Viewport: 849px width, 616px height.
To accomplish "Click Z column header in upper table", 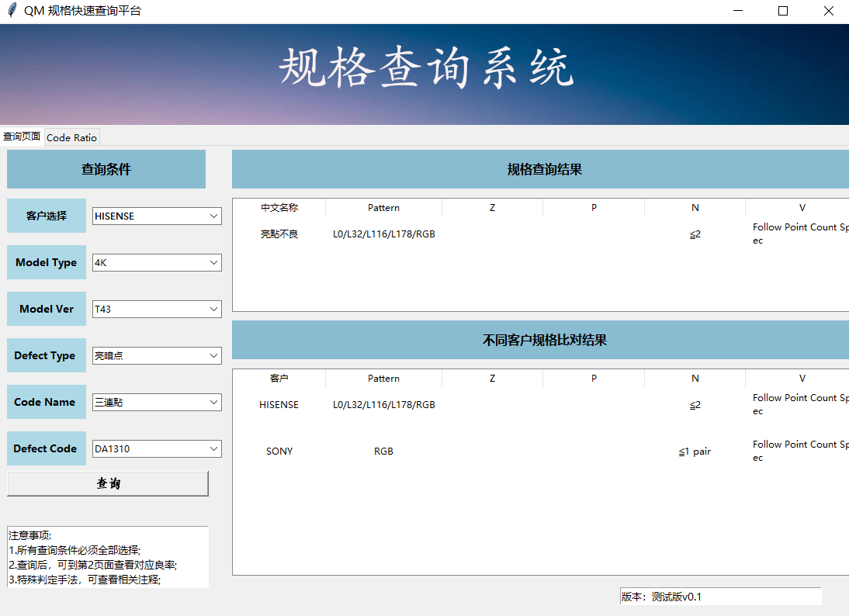I will (492, 208).
